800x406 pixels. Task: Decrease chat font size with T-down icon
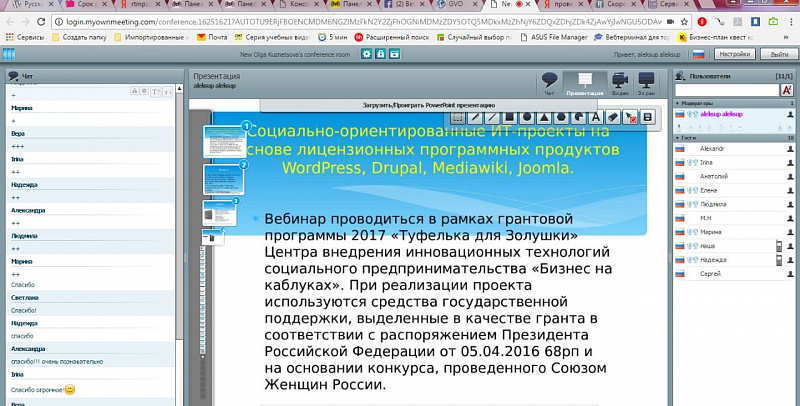tap(167, 91)
